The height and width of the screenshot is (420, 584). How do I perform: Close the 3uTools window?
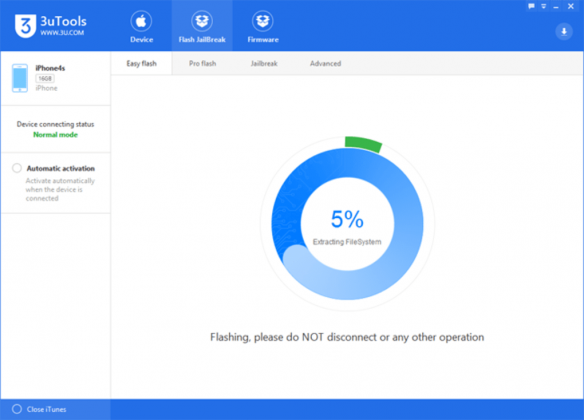pos(571,6)
